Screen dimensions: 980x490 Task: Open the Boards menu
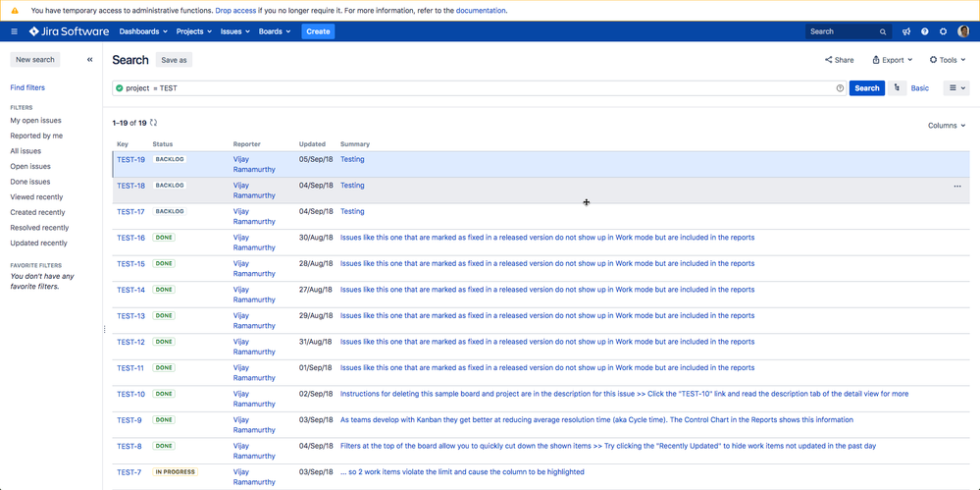click(x=275, y=31)
